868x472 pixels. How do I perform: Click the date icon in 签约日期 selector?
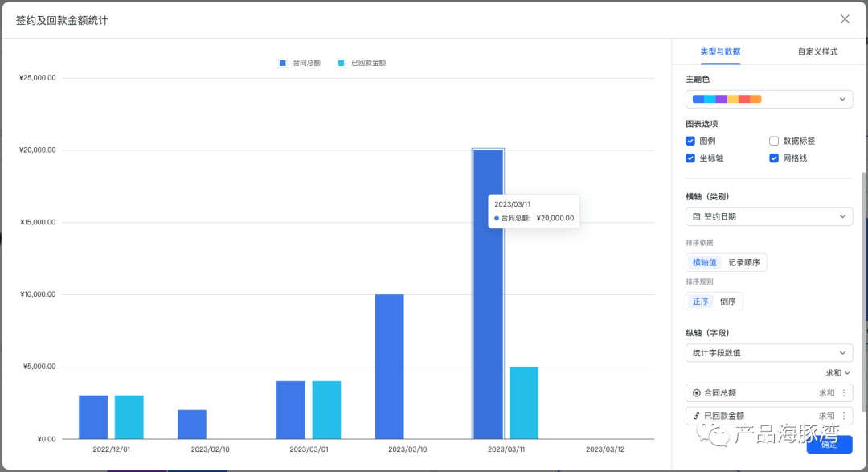click(696, 216)
